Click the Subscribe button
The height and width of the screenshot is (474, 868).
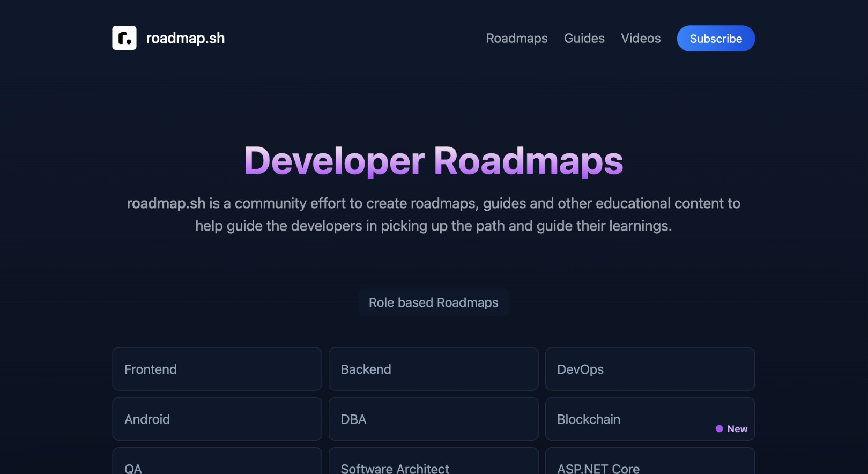pos(716,38)
